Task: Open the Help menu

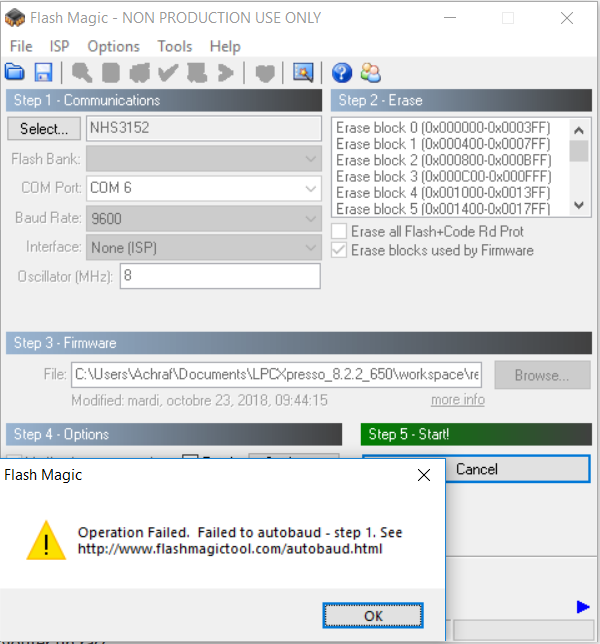Action: click(x=225, y=46)
